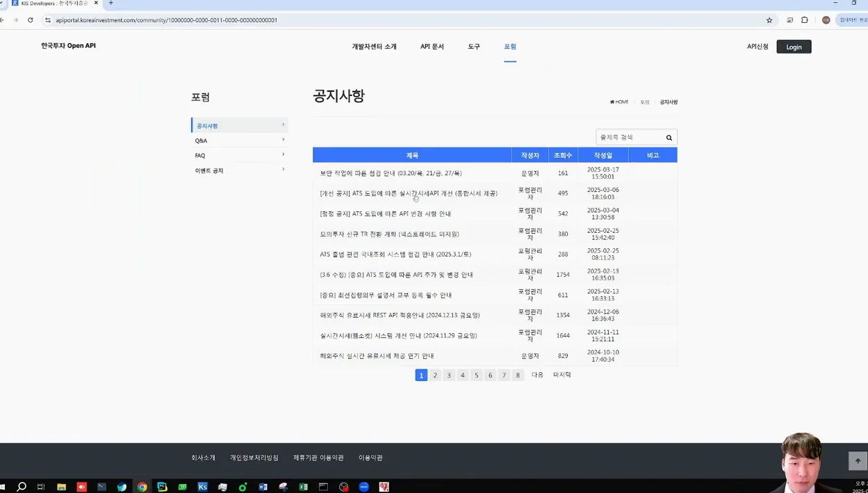
Task: Open Zoom from the taskbar
Action: 363,487
